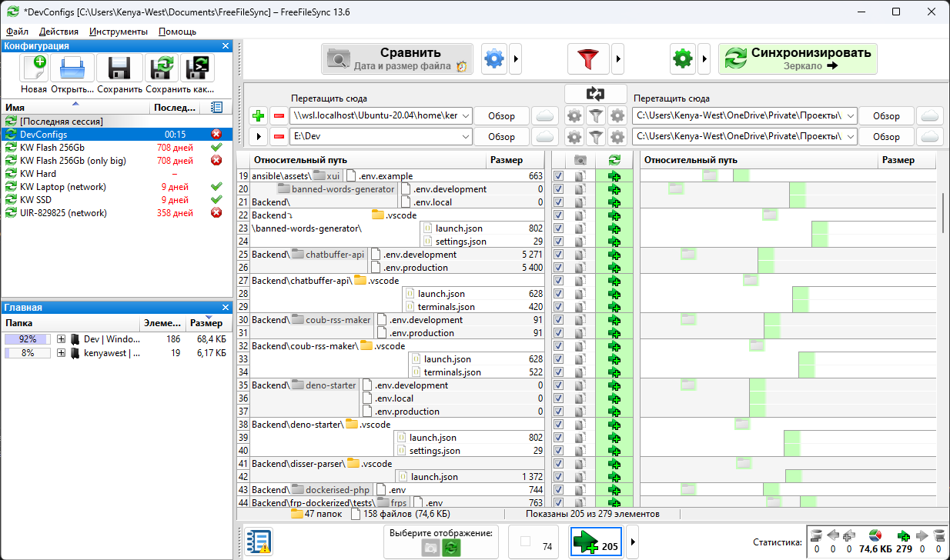This screenshot has height=560, width=950.
Task: Click the green sync icon in the middle grid header
Action: point(614,160)
